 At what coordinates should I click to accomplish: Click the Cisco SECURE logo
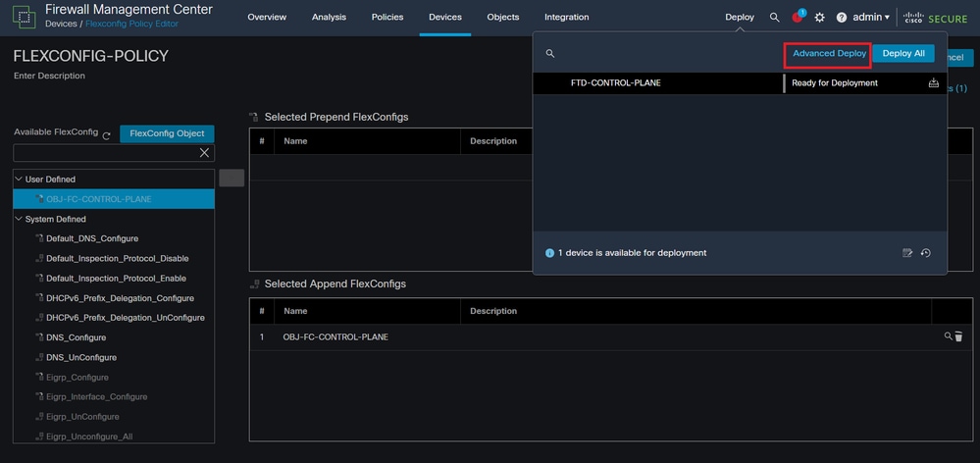[935, 18]
